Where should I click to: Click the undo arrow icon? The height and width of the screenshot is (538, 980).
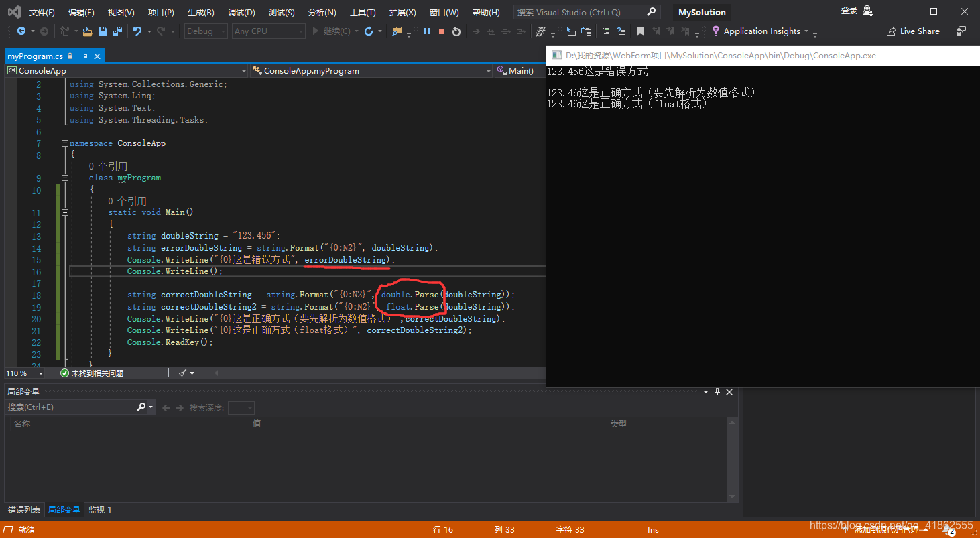(x=137, y=31)
